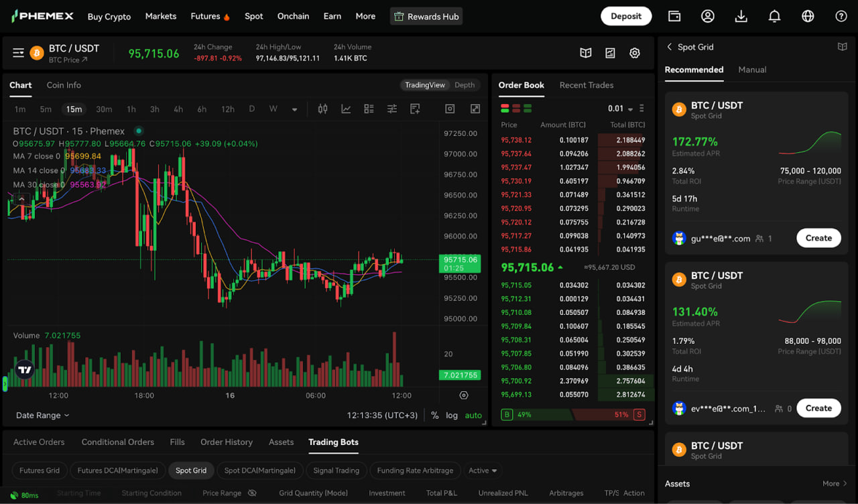Click the Deposit button
Image resolution: width=858 pixels, height=504 pixels.
coord(626,16)
